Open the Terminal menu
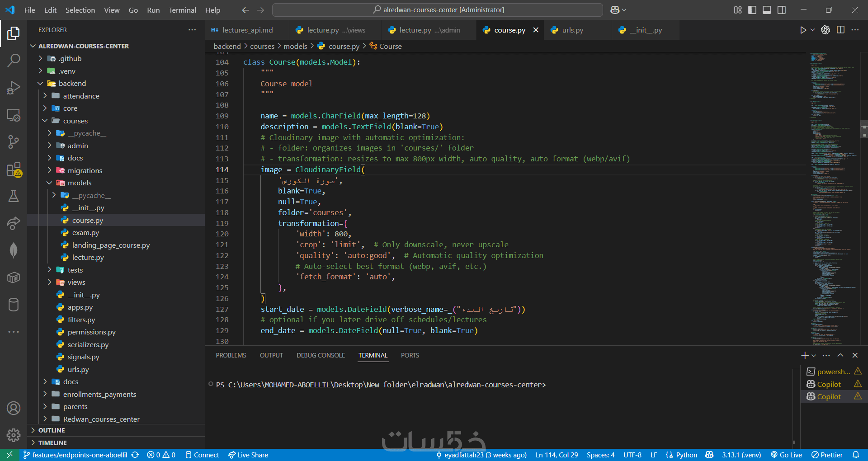The height and width of the screenshot is (461, 868). pyautogui.click(x=182, y=10)
